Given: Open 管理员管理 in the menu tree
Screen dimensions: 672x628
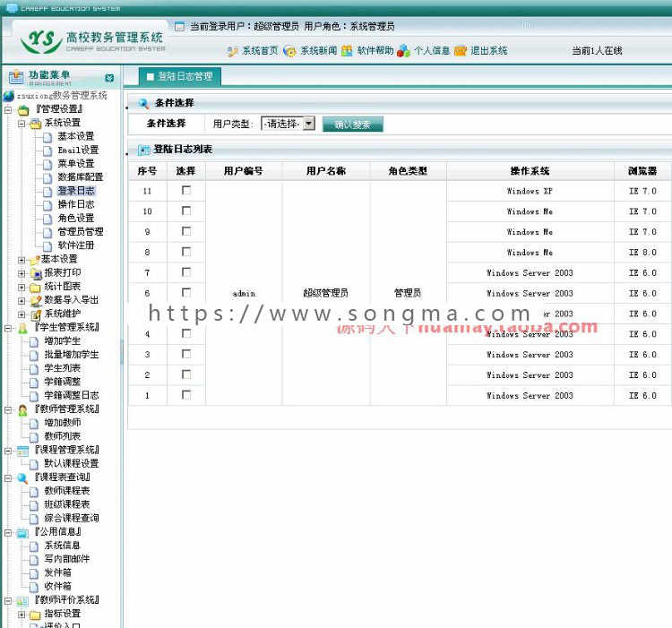Looking at the screenshot, I should pos(81,232).
